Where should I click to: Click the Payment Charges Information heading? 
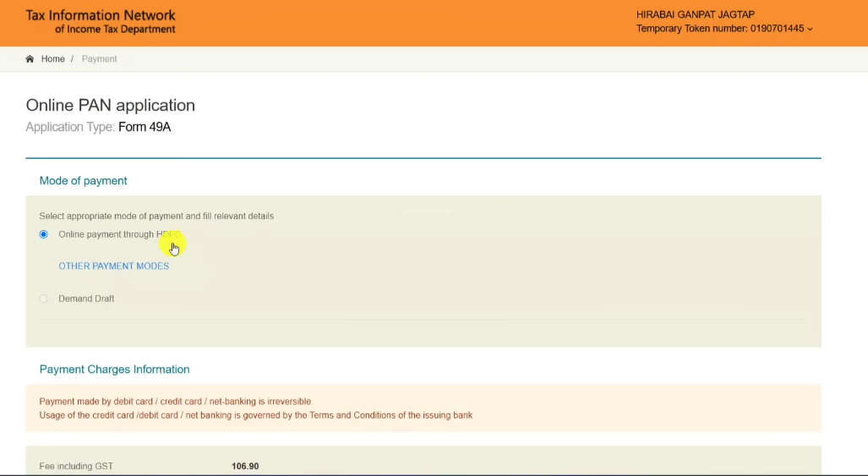click(x=114, y=369)
